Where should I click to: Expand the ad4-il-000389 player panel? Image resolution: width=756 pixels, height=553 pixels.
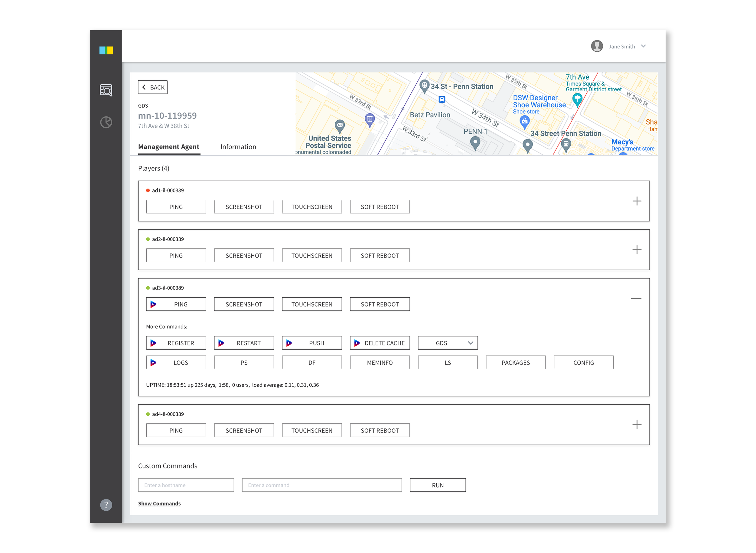[x=637, y=425]
